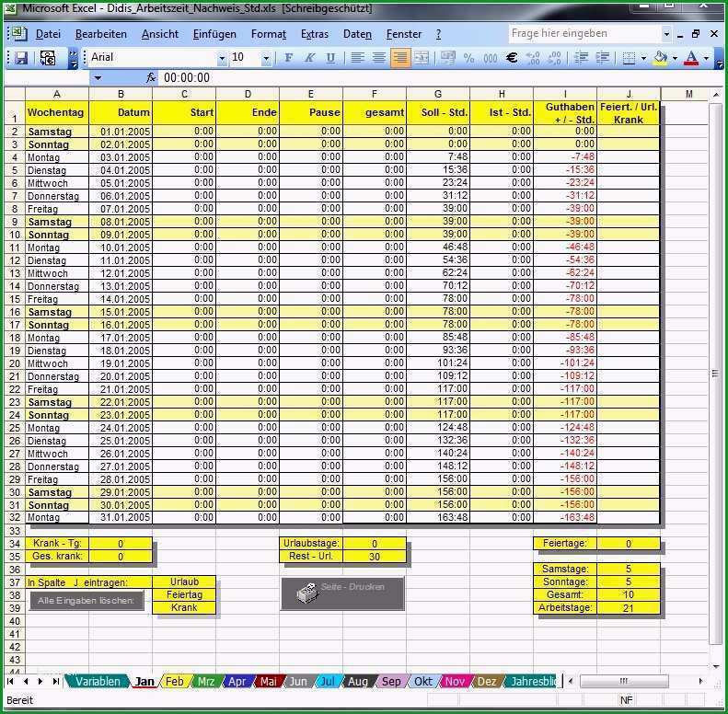Open the Daten menu
The width and height of the screenshot is (728, 714).
pos(357,34)
